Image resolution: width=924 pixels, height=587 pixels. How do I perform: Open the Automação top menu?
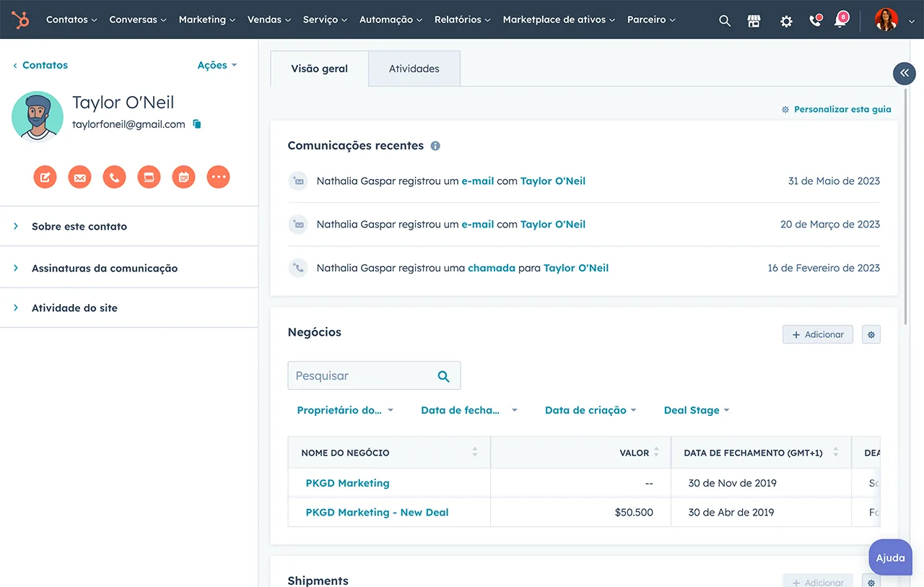tap(391, 19)
